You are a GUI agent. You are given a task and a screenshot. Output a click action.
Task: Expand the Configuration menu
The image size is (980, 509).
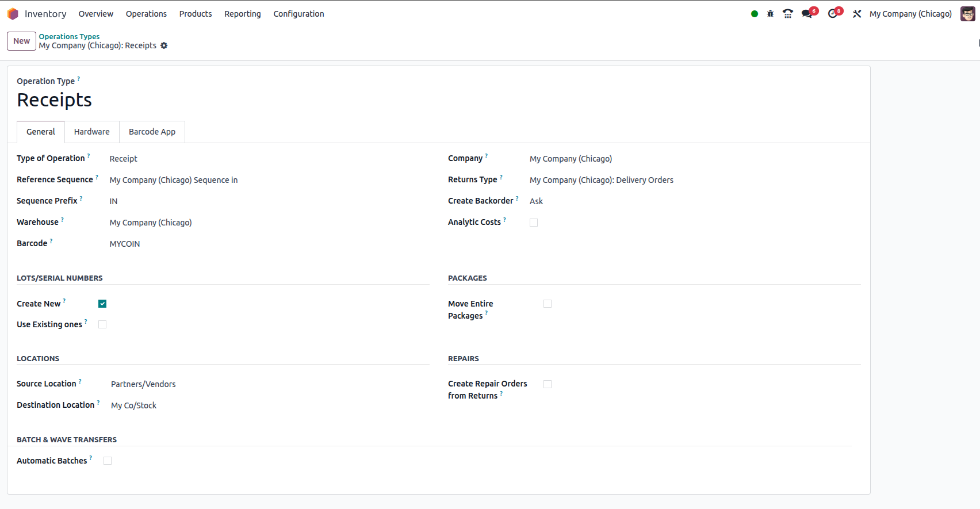[298, 14]
